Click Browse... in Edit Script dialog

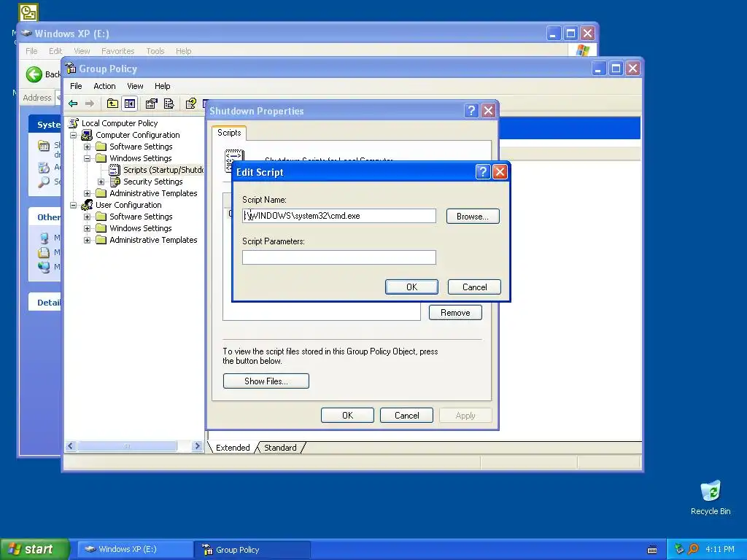click(473, 216)
